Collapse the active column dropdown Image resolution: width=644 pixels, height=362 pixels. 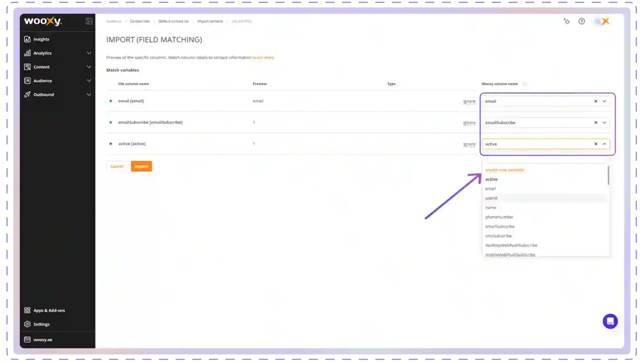pyautogui.click(x=604, y=144)
